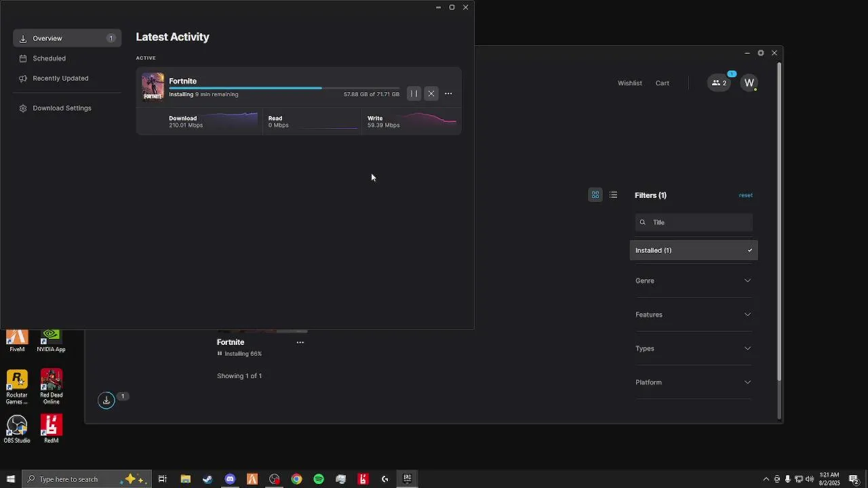Viewport: 868px width, 488px height.
Task: Click the Filters (1) heading
Action: [x=650, y=195]
